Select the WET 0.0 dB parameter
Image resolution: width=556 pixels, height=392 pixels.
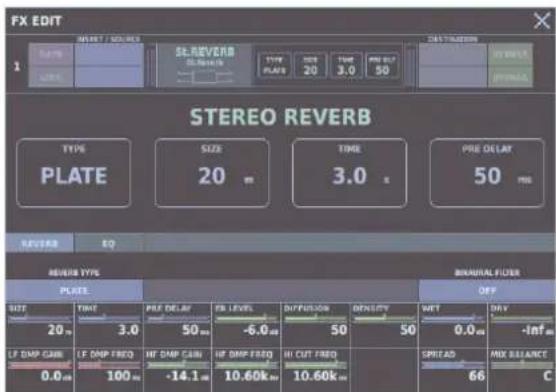[453, 325]
